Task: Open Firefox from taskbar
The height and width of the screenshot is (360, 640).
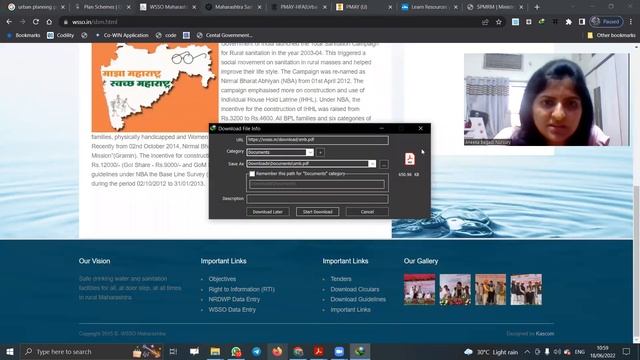Action: tap(277, 351)
